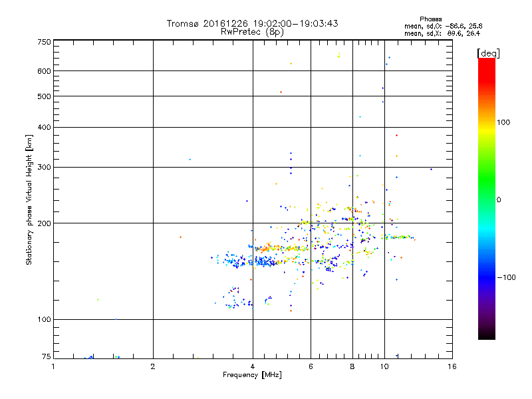Click the y-axis tick label '100'
This screenshot has height=399, width=532.
point(44,320)
